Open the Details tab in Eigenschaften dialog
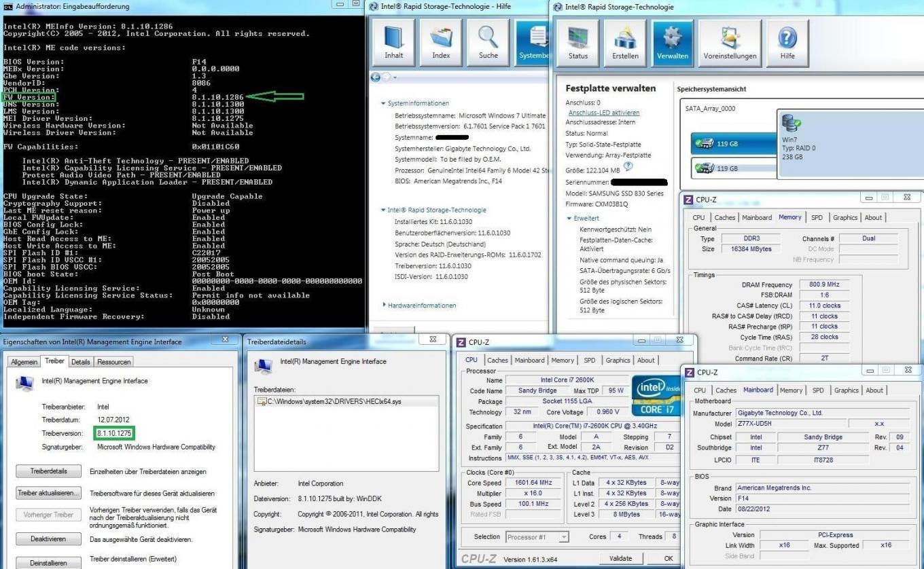This screenshot has height=569, width=924. [x=81, y=362]
